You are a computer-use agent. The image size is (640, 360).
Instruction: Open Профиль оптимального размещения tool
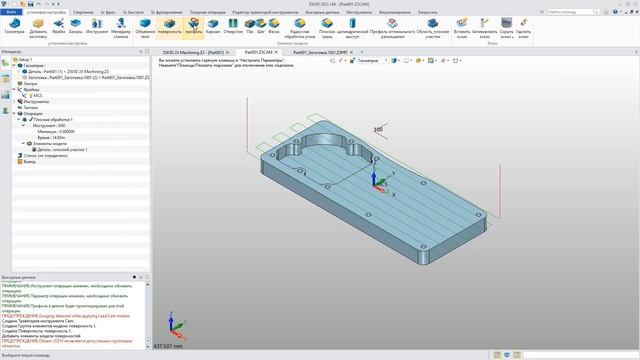coord(392,29)
